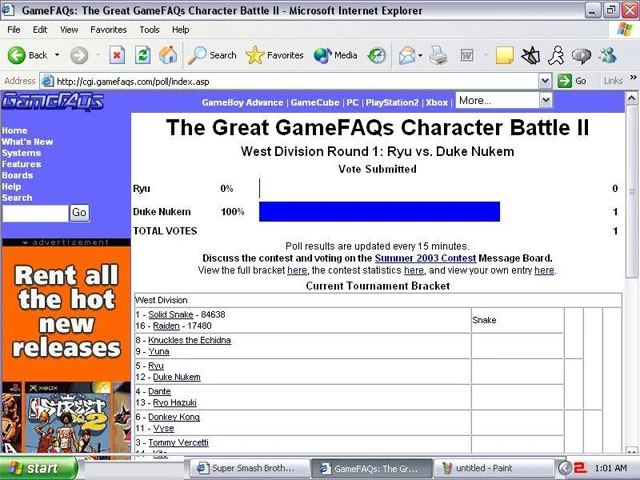This screenshot has height=480, width=640.
Task: Open the Summer 2003 Contest board link
Action: (x=425, y=258)
